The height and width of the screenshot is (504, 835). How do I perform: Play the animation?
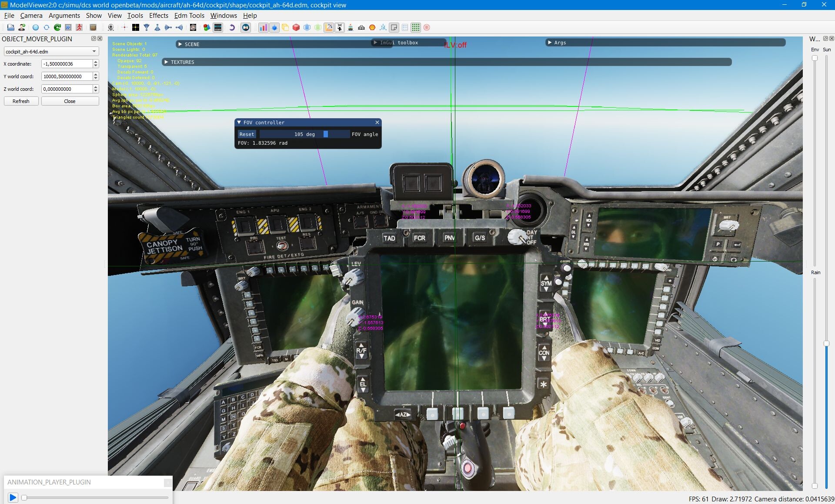(13, 497)
